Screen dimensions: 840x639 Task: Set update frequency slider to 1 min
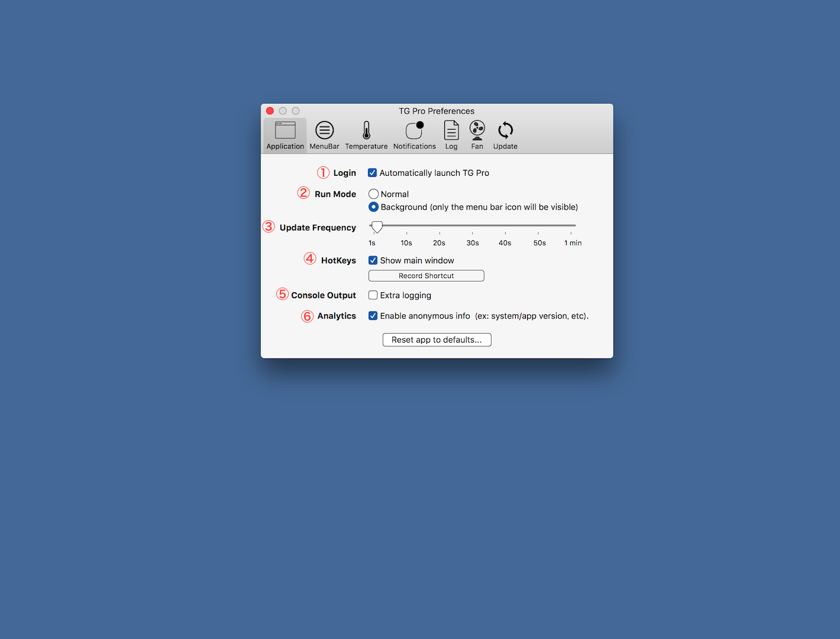[571, 225]
